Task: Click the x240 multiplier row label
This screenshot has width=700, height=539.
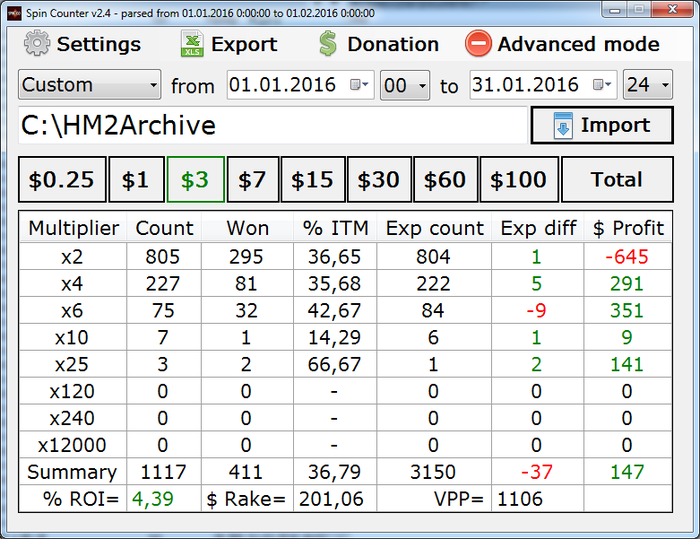Action: [72, 418]
